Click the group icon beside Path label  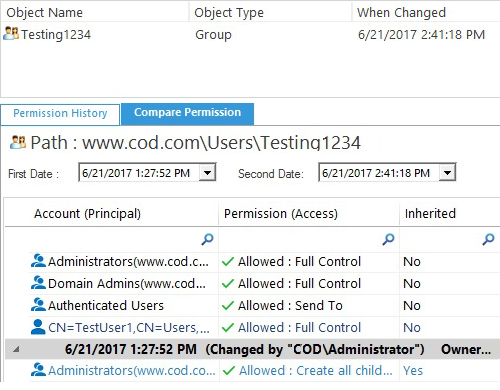coord(18,142)
